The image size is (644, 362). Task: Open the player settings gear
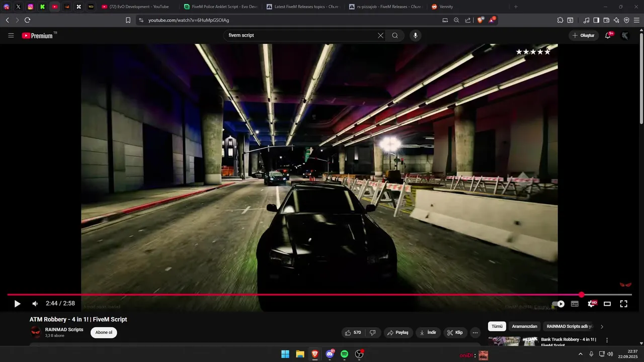(592, 304)
